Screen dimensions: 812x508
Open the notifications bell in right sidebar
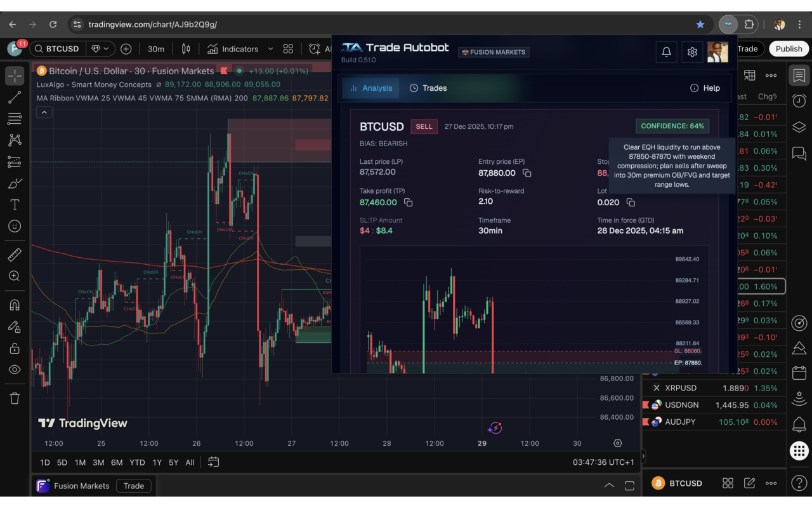click(799, 424)
